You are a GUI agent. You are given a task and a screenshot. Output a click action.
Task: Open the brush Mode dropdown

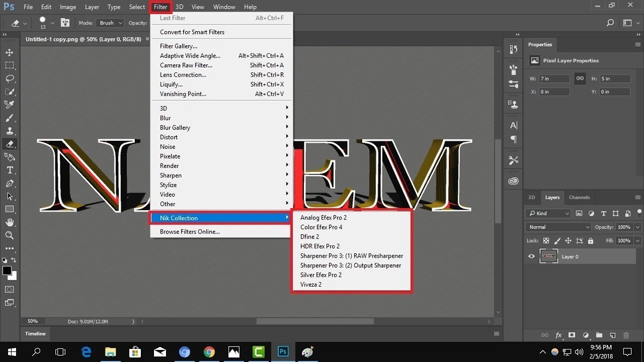111,23
